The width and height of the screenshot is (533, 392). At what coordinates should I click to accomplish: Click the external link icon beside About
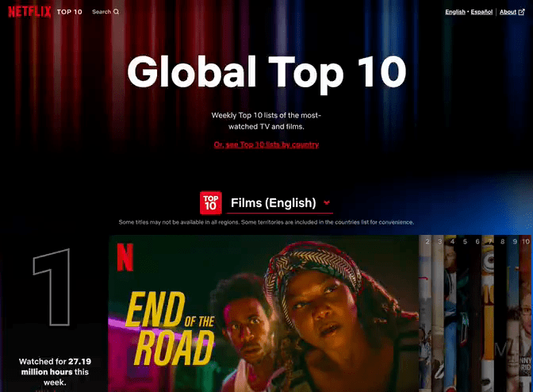point(520,12)
